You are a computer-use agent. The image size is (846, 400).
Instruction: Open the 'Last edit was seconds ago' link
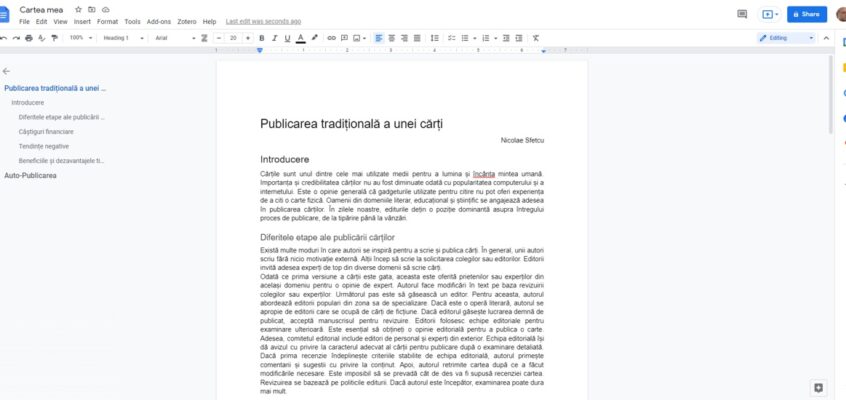click(x=263, y=22)
